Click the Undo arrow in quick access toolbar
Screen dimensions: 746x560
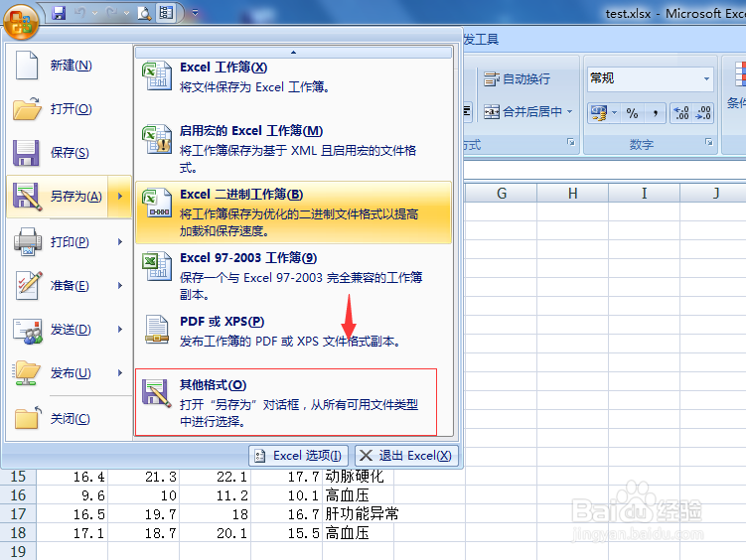pyautogui.click(x=79, y=13)
